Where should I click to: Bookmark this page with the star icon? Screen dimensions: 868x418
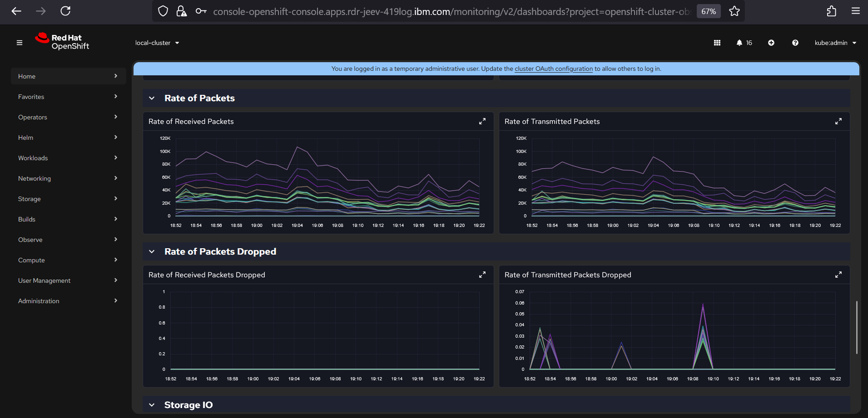click(734, 11)
